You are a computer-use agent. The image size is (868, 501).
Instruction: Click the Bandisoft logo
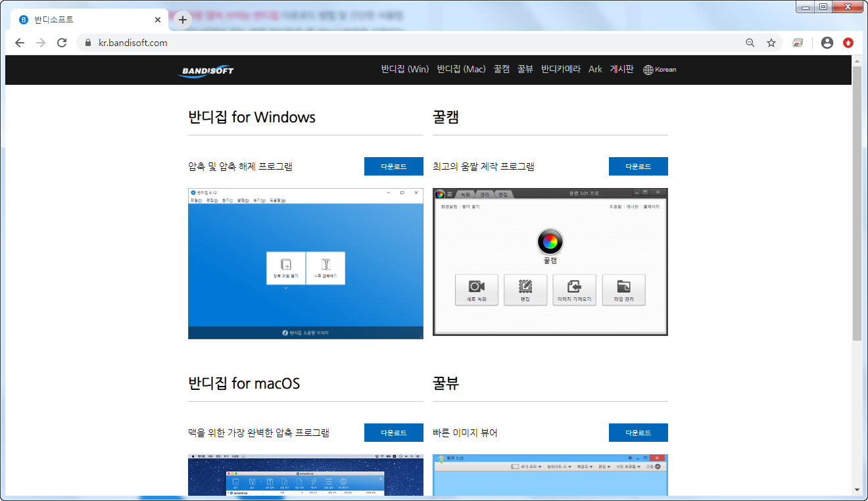coord(206,70)
